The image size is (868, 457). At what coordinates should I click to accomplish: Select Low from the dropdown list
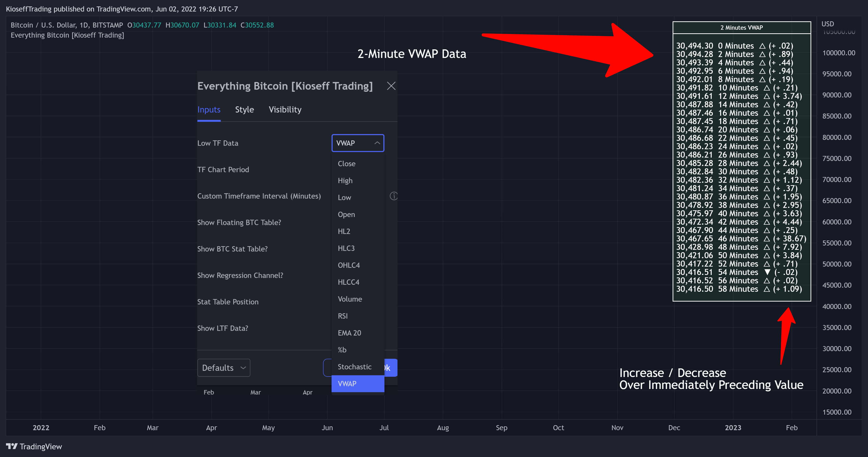[358, 198]
